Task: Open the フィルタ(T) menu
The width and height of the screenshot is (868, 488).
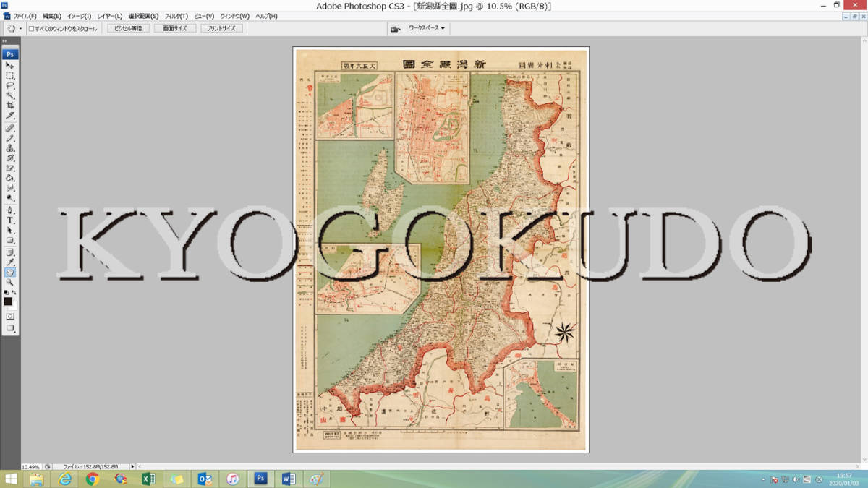Action: [x=176, y=16]
